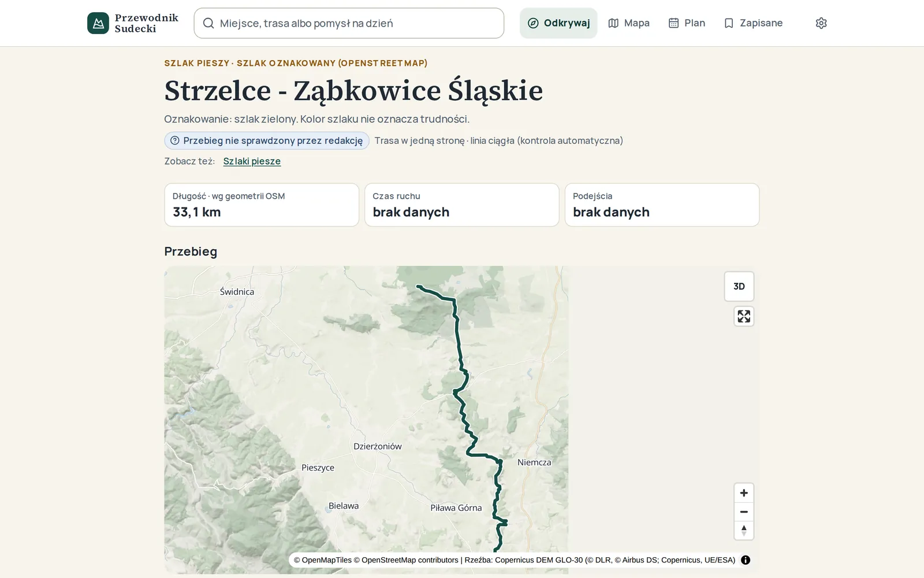
Task: Zoom in on the map
Action: [x=744, y=493]
